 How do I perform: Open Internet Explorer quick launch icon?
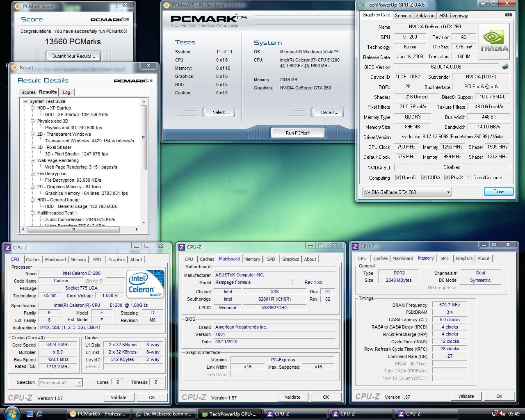40,414
